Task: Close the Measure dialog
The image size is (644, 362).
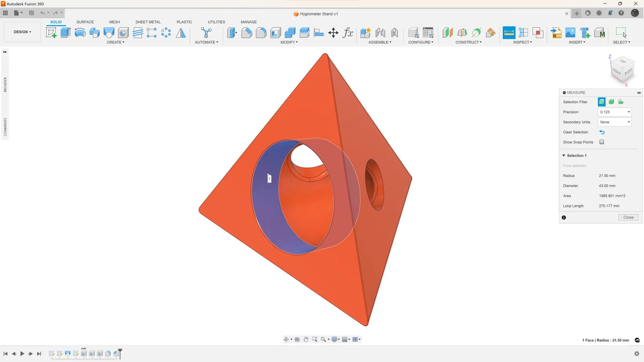Action: point(628,218)
